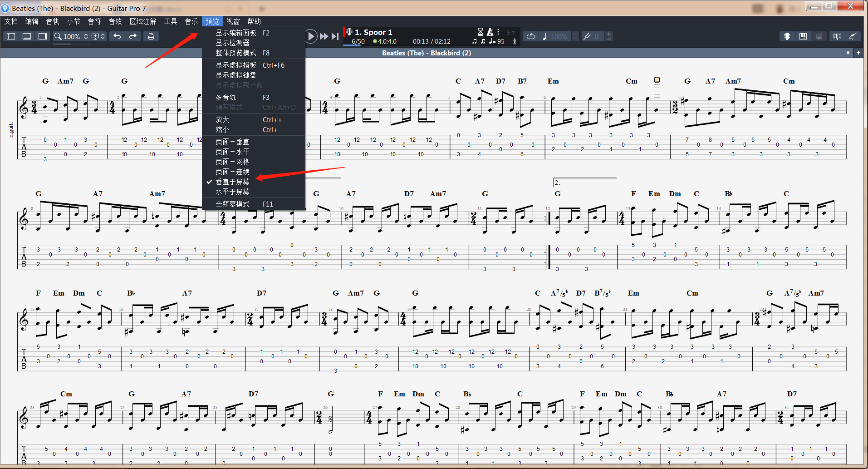Click the redo arrow icon
The height and width of the screenshot is (469, 868).
click(x=133, y=36)
